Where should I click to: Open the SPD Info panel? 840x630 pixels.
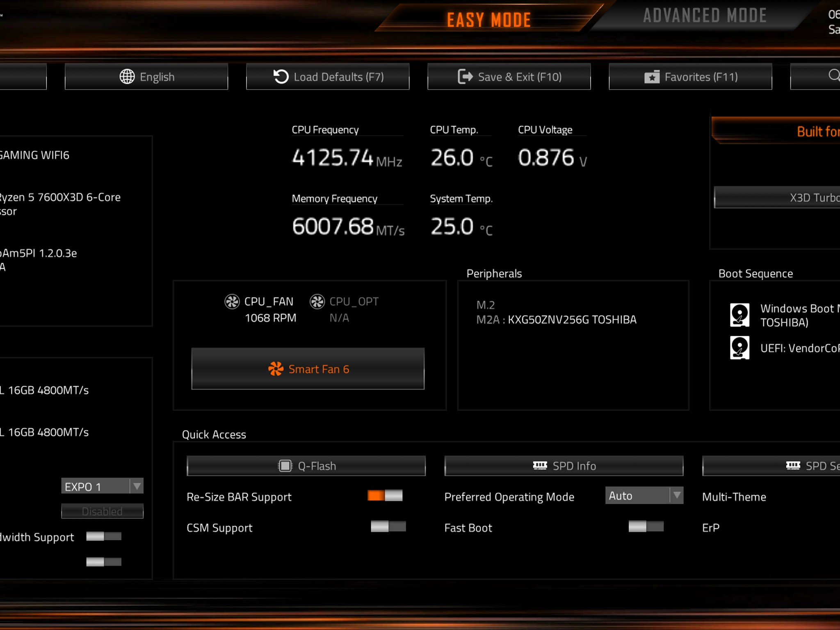click(x=564, y=466)
